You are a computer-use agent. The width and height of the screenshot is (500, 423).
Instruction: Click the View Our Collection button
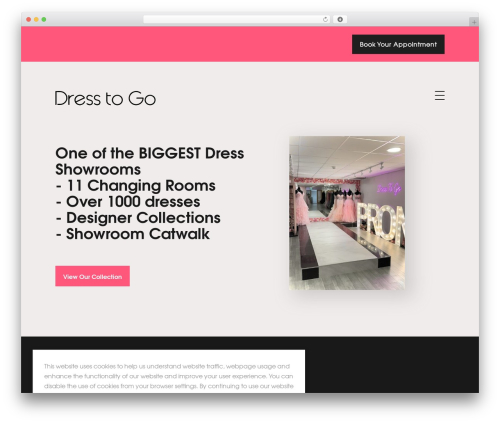[92, 276]
